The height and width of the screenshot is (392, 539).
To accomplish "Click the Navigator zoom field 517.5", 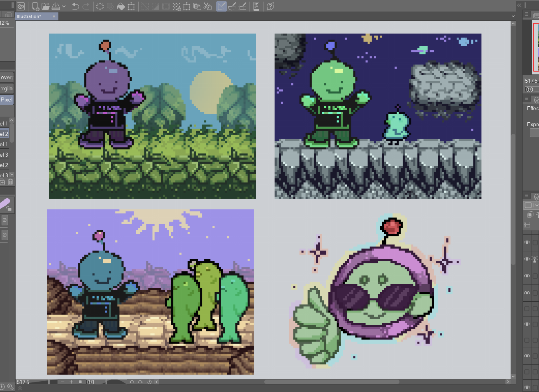I will [531, 81].
